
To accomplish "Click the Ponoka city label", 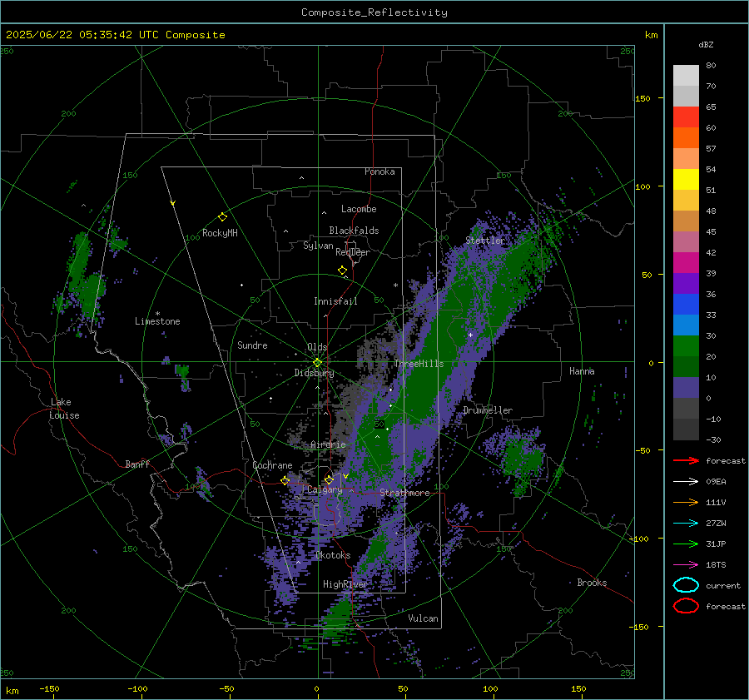I will click(379, 171).
